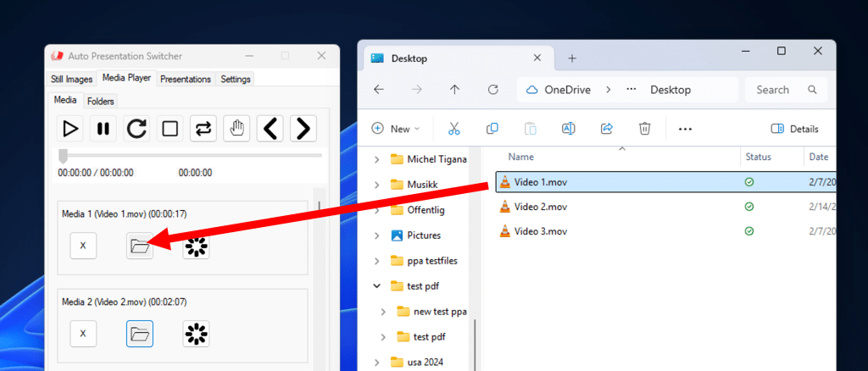The image size is (868, 371).
Task: Click the hand icon button
Action: click(236, 129)
